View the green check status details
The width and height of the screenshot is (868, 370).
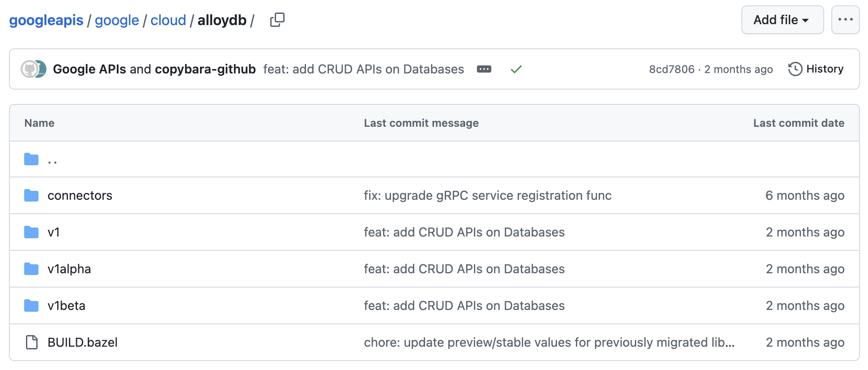pyautogui.click(x=516, y=69)
